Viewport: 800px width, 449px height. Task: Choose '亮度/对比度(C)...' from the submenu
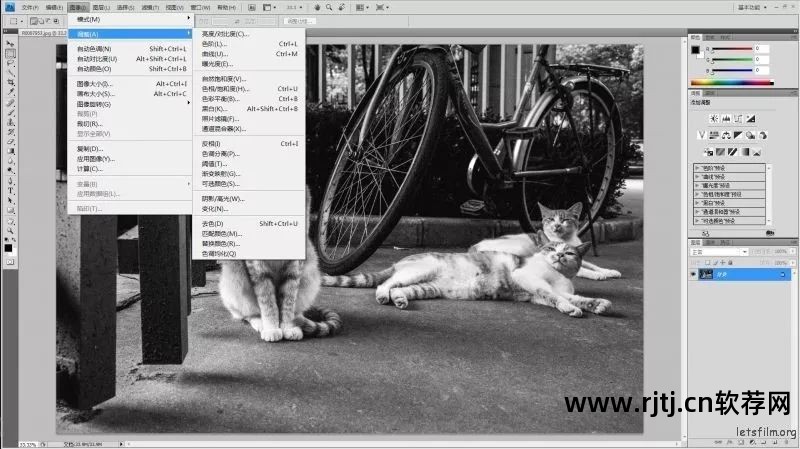pyautogui.click(x=225, y=34)
